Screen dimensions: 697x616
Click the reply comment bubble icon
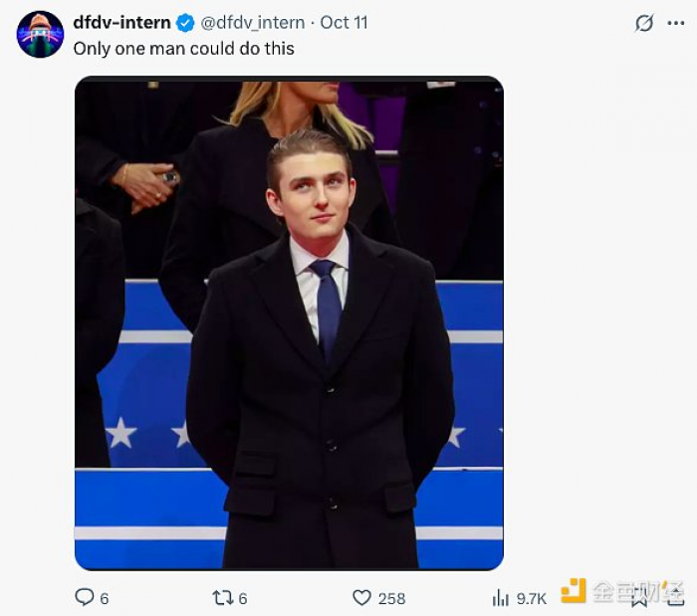(85, 597)
